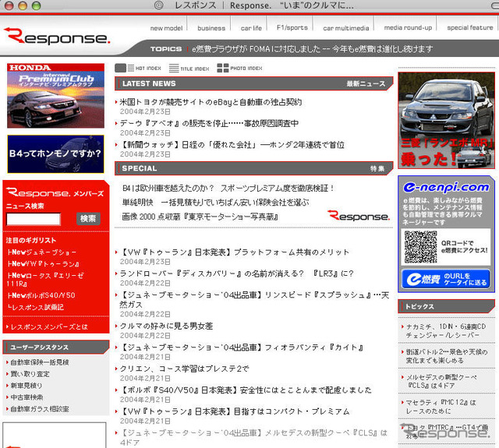
Task: Open ボルボ『S40/V50』安全性 article
Action: 246,390
